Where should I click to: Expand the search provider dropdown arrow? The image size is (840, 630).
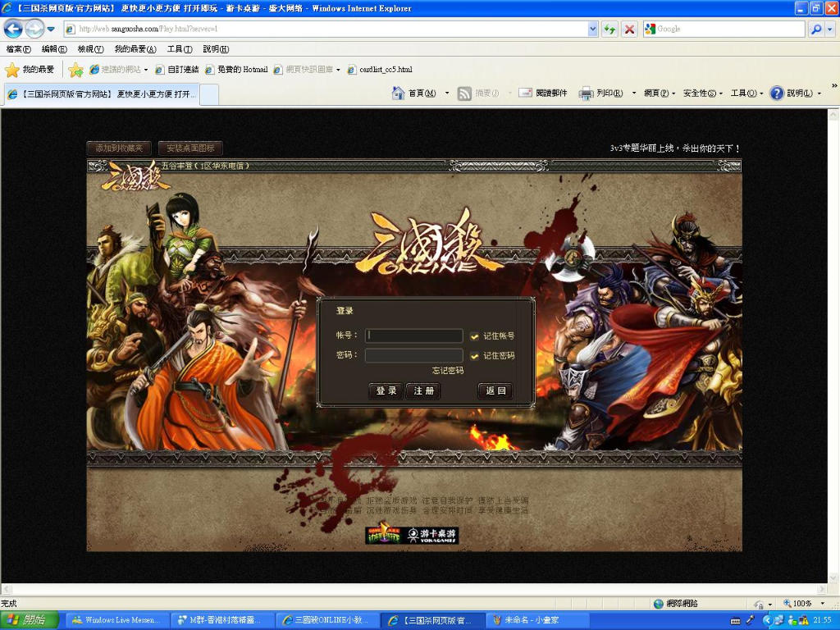pos(830,29)
